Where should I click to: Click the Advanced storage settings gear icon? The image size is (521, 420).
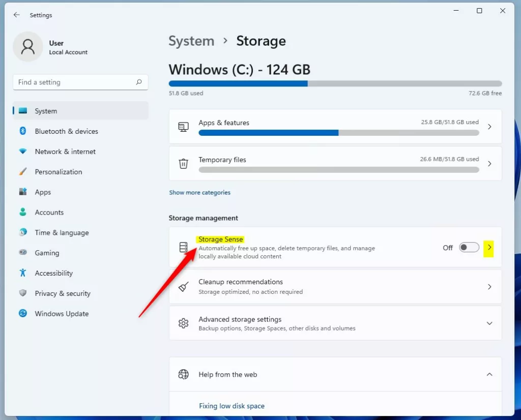(x=183, y=323)
